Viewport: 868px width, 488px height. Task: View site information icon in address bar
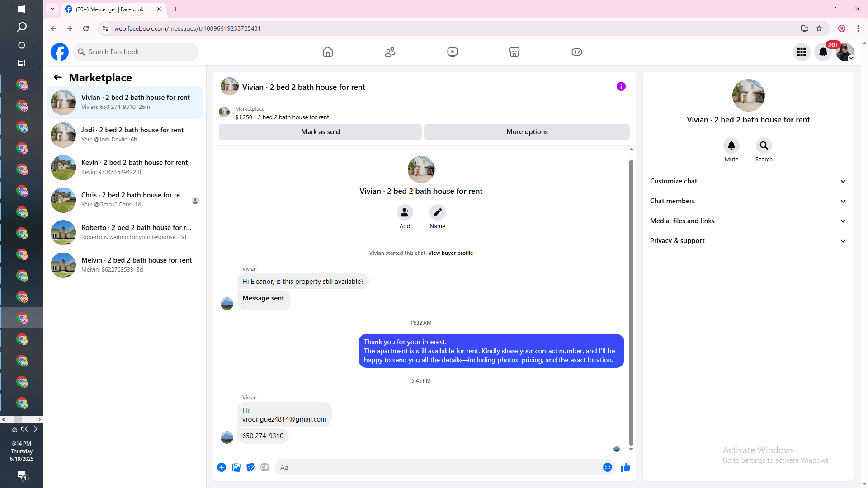(105, 28)
